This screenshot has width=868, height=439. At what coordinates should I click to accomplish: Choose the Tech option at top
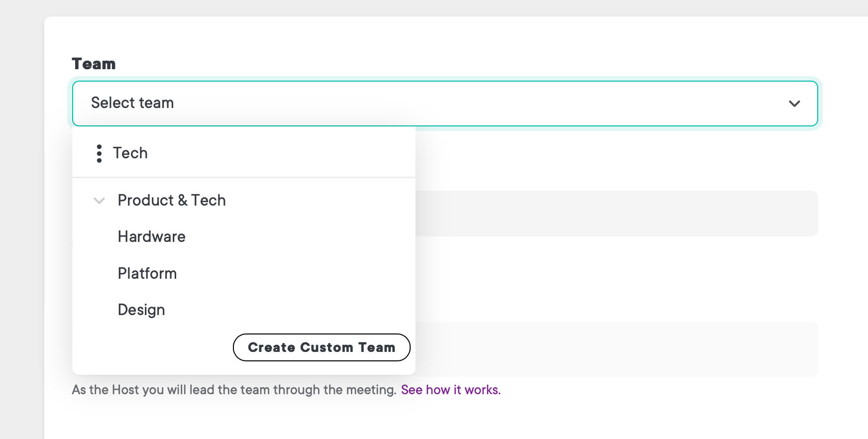click(x=130, y=153)
